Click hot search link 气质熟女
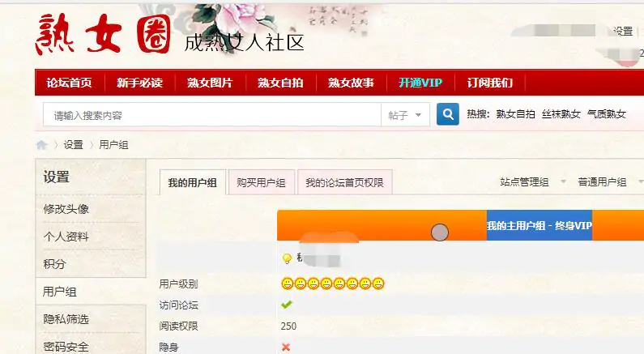 click(x=607, y=113)
